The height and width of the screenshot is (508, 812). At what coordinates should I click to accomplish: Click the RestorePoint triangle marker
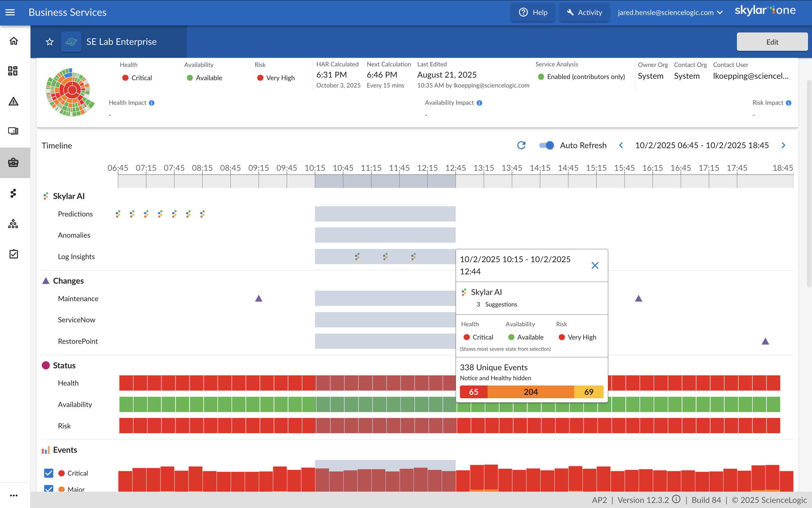(x=765, y=341)
